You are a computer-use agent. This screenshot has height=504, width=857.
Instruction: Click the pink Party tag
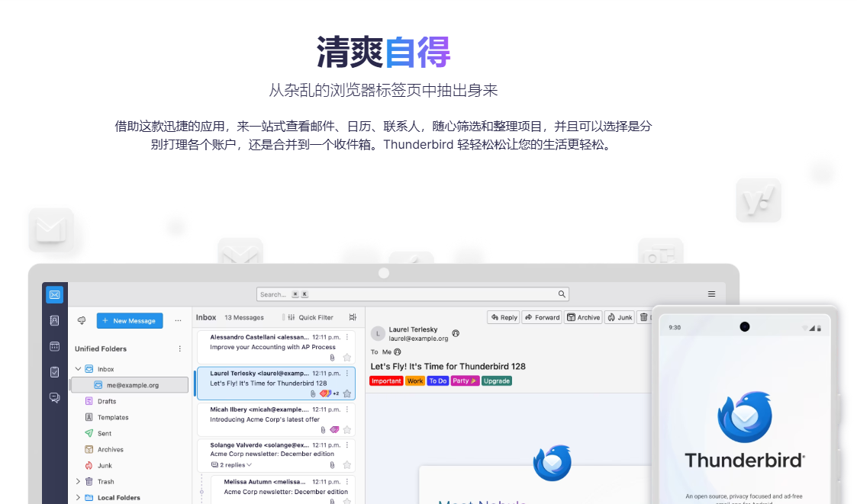[x=465, y=381]
